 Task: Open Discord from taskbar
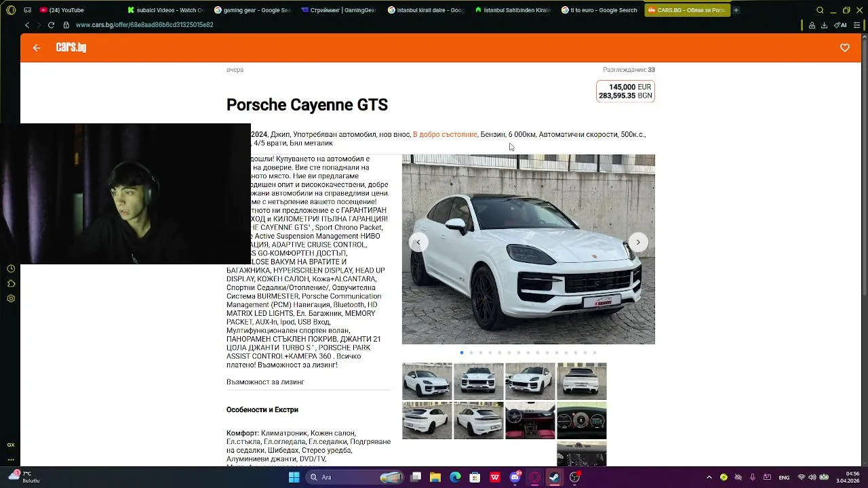515,477
